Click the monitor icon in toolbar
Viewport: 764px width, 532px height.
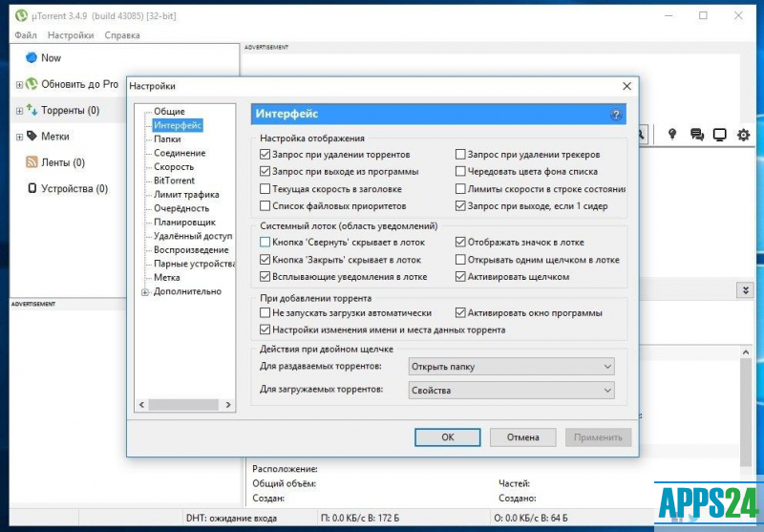pyautogui.click(x=720, y=135)
